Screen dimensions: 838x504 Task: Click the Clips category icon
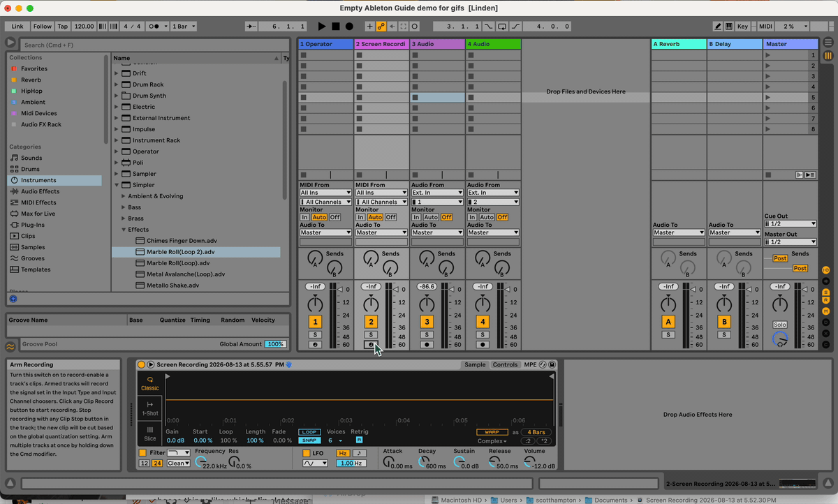click(x=14, y=236)
